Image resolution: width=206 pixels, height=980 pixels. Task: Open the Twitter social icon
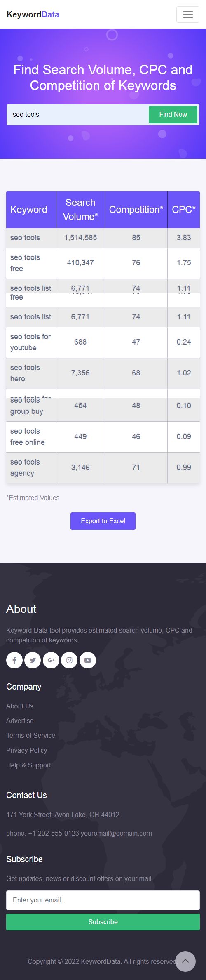point(33,660)
